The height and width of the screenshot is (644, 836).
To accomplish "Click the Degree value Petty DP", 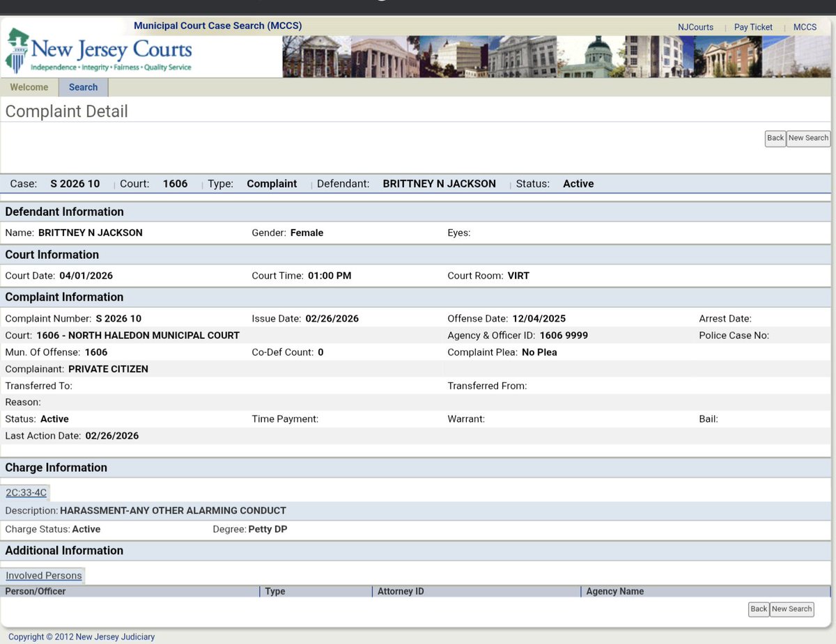I will (x=268, y=529).
